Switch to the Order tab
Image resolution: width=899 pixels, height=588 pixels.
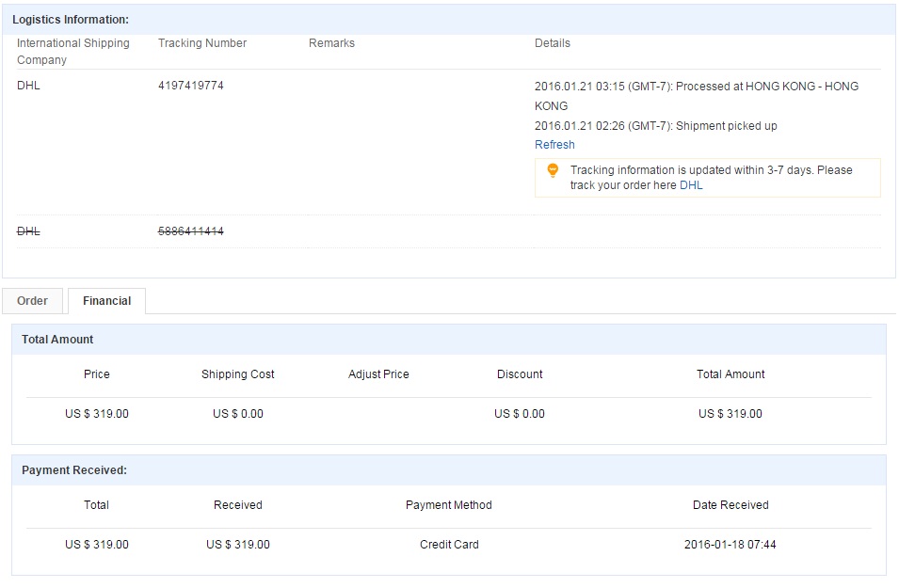click(32, 301)
